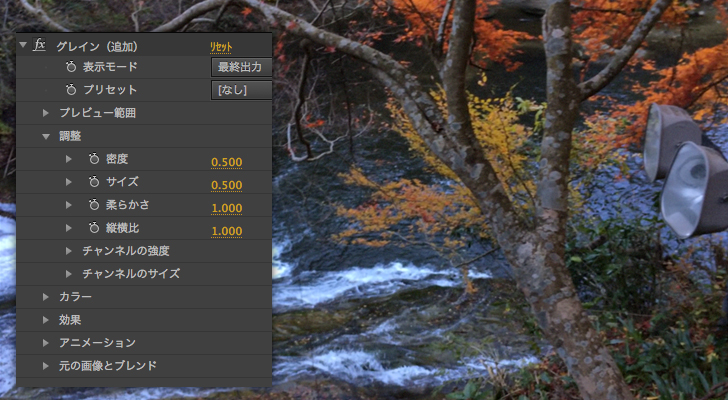Enable the stopwatch for 表示モード
This screenshot has width=728, height=400.
pos(70,67)
